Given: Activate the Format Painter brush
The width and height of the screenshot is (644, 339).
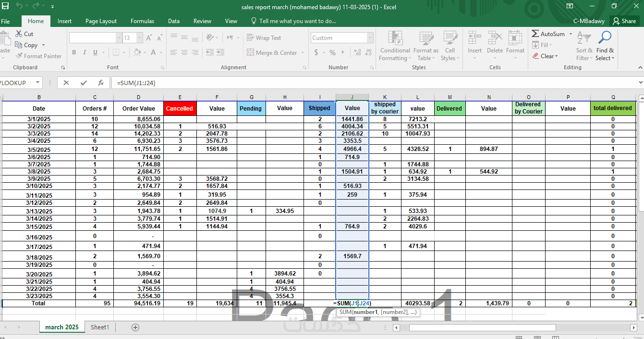Looking at the screenshot, I should click(19, 56).
